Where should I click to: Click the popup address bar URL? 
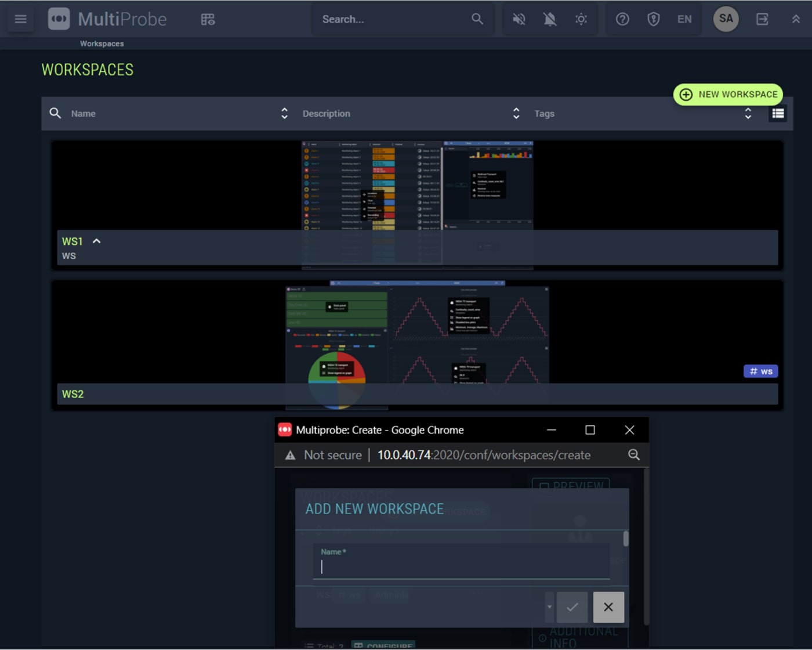pos(484,455)
